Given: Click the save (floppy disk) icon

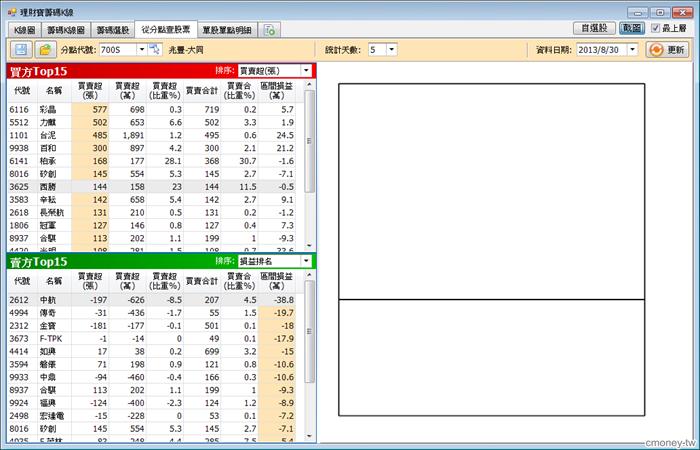Looking at the screenshot, I should coord(21,50).
